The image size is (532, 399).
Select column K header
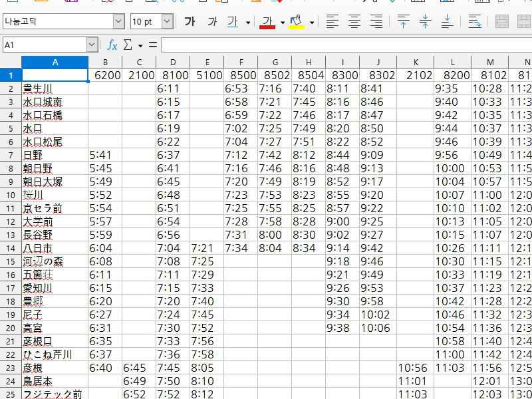(x=415, y=62)
